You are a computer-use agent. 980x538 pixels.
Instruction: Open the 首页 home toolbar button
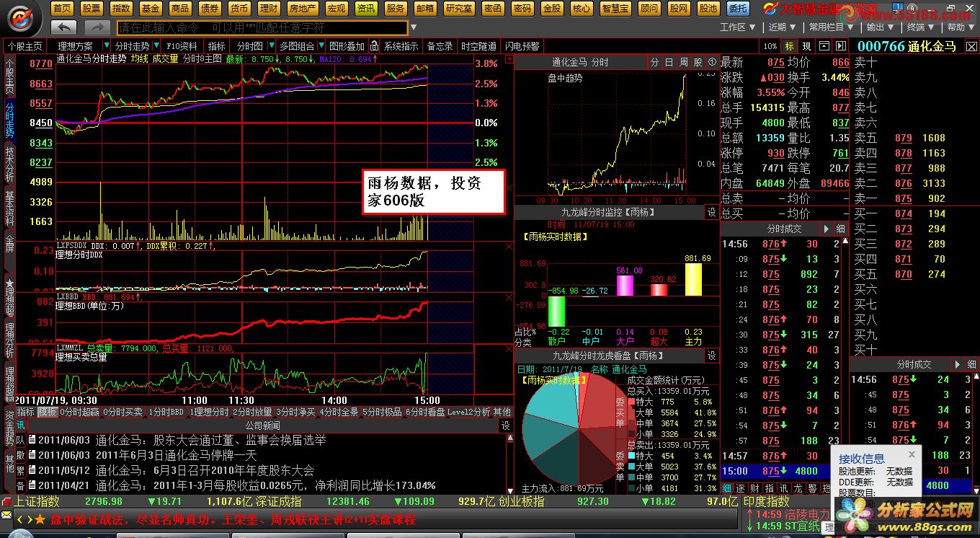coord(62,8)
